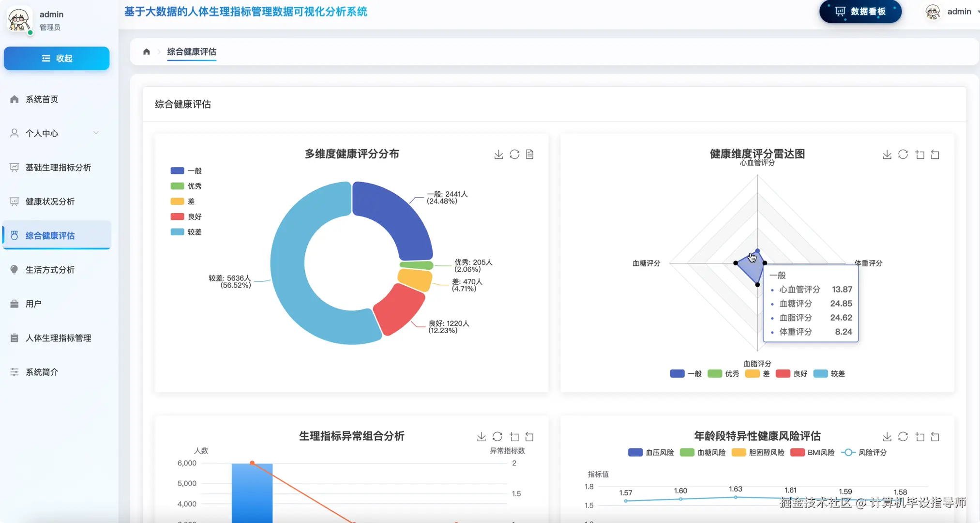Click the home icon in the breadcrumb
This screenshot has height=523, width=980.
click(x=147, y=52)
